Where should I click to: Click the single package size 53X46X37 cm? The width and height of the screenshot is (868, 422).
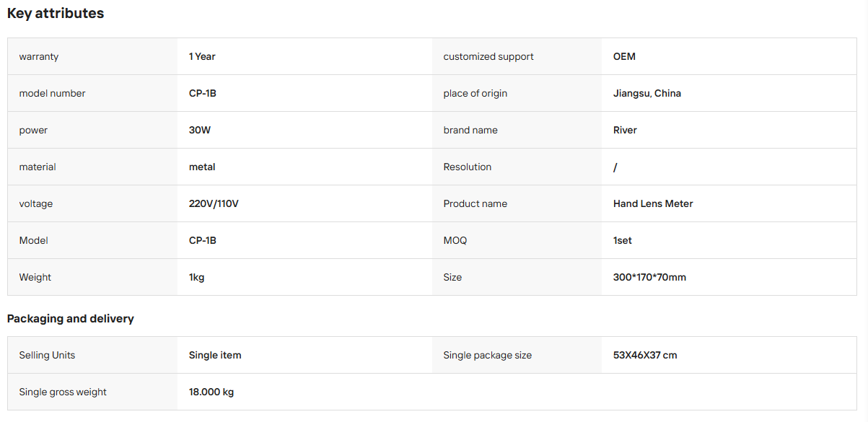645,355
